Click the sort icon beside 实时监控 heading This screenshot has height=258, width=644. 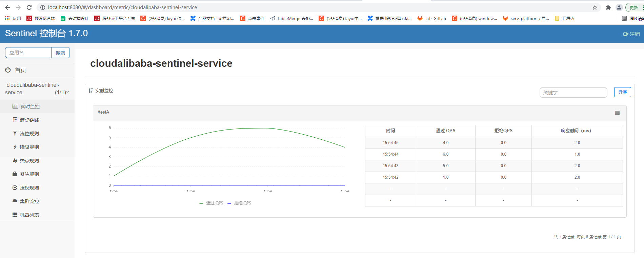90,91
